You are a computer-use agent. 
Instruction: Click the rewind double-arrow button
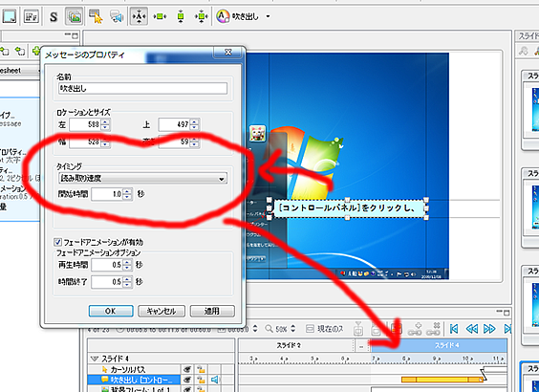472,329
